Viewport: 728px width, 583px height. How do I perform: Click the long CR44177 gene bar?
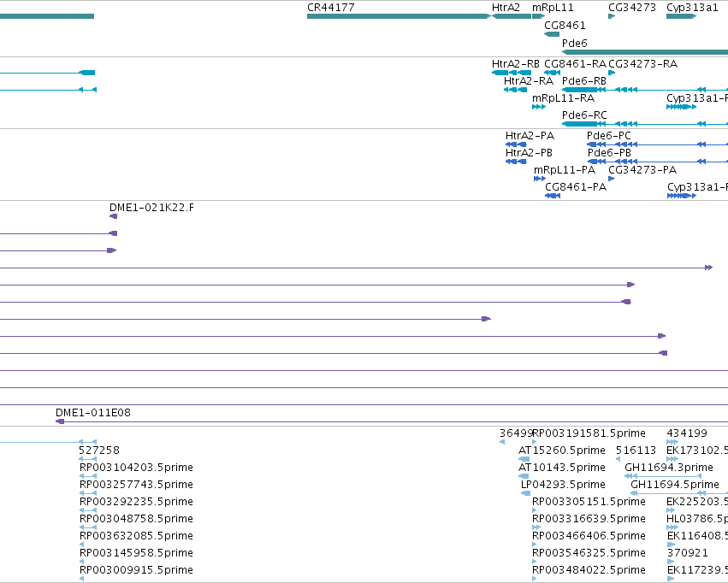[x=399, y=16]
